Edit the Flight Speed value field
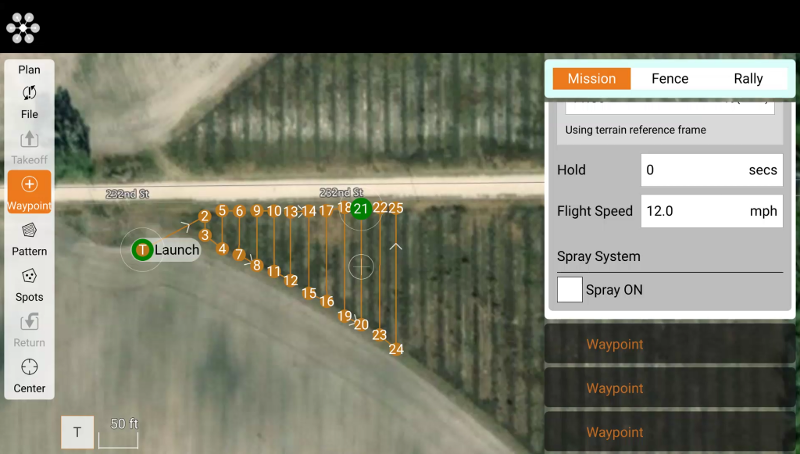Image resolution: width=800 pixels, height=454 pixels. pos(712,211)
